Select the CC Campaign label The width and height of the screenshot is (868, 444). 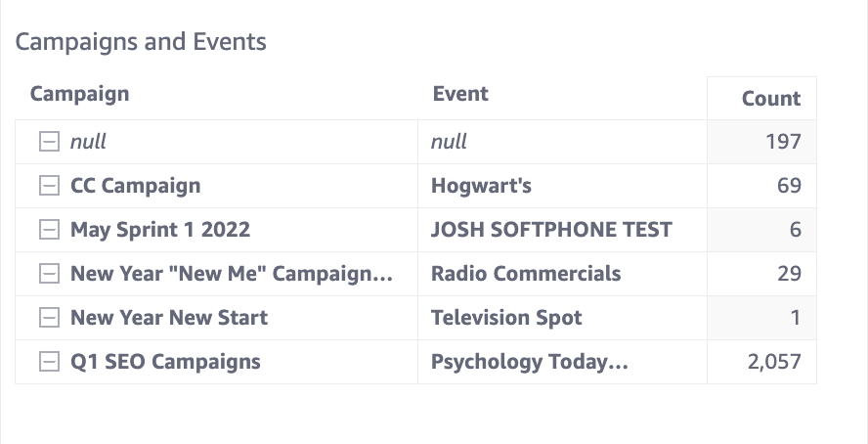[135, 186]
